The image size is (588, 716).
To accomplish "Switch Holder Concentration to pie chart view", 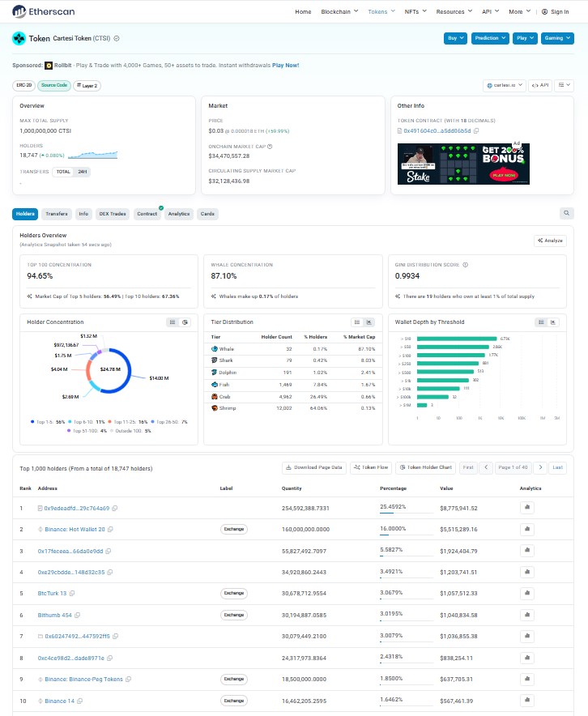I will coord(185,322).
